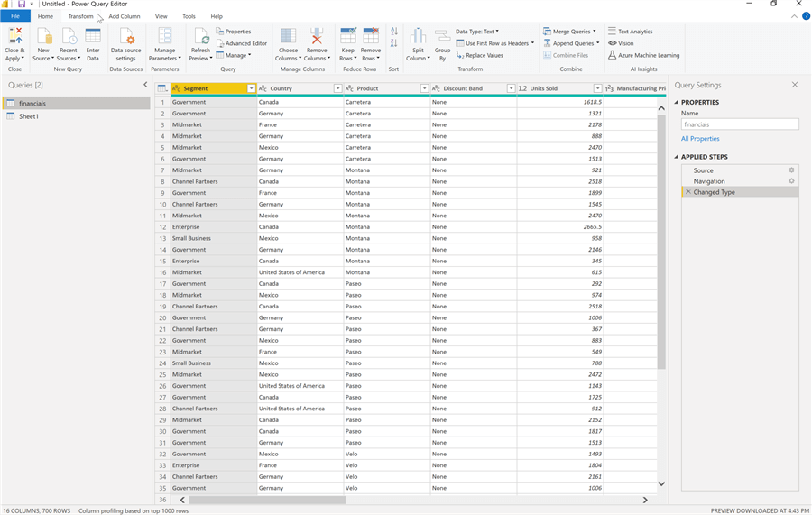
Task: Expand the Data Type: Text dropdown
Action: (x=478, y=32)
